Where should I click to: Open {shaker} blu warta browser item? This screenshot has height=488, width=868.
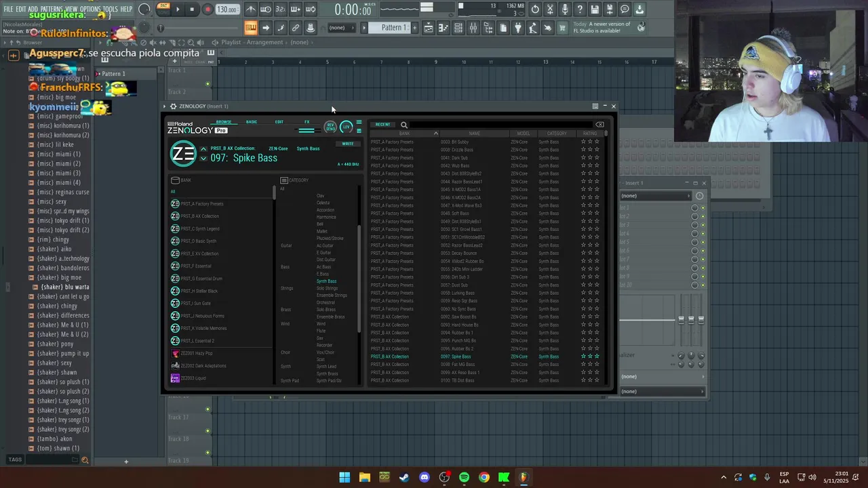pyautogui.click(x=64, y=287)
